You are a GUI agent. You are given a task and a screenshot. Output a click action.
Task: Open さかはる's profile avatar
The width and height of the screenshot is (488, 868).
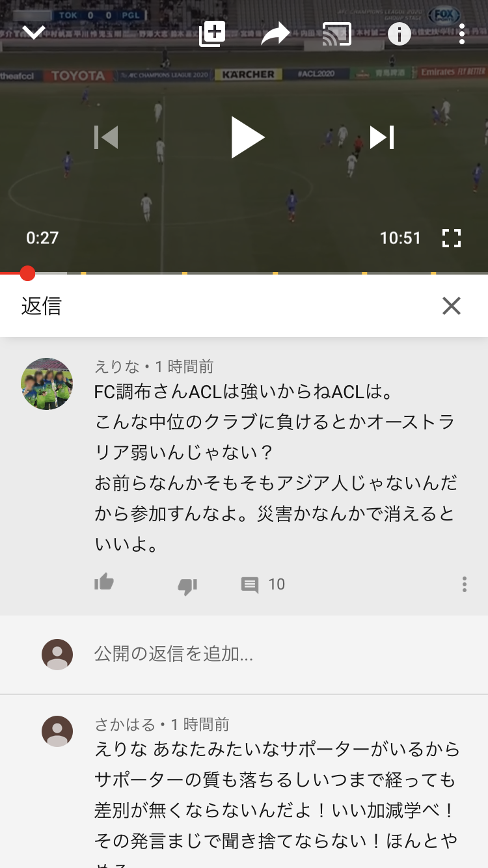[57, 731]
